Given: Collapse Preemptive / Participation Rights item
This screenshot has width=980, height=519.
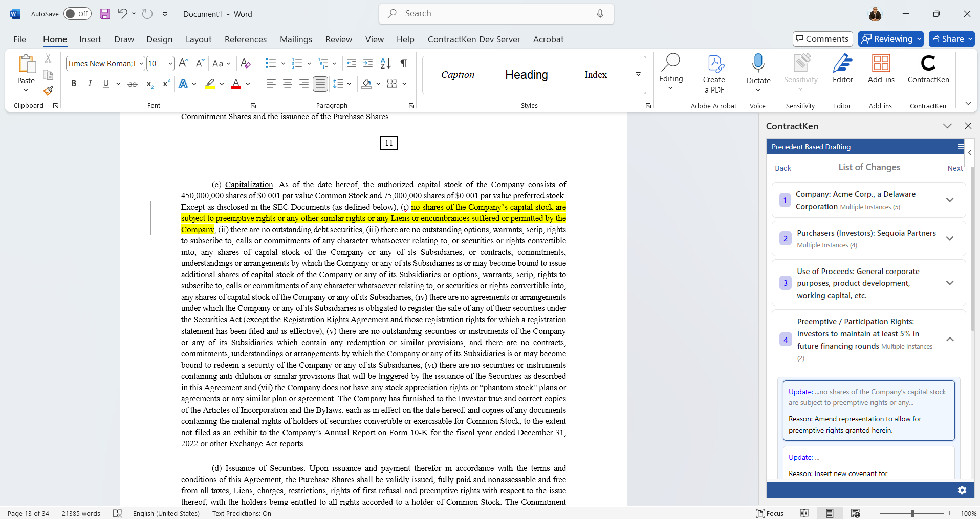Looking at the screenshot, I should coord(950,340).
